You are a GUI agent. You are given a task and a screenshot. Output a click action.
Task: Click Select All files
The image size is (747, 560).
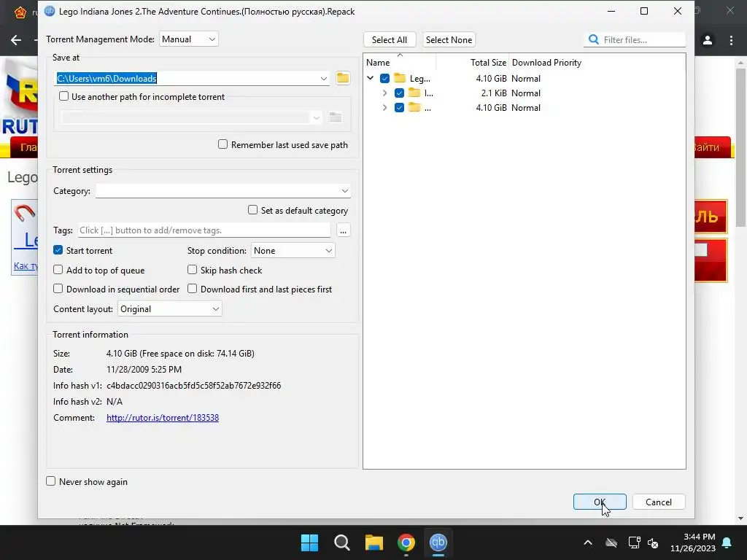click(390, 39)
